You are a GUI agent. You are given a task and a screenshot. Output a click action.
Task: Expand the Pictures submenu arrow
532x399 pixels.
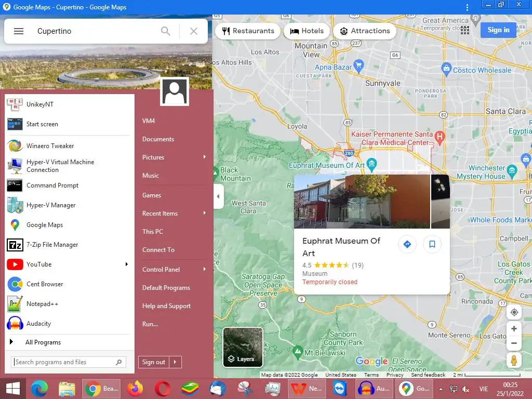tap(205, 157)
